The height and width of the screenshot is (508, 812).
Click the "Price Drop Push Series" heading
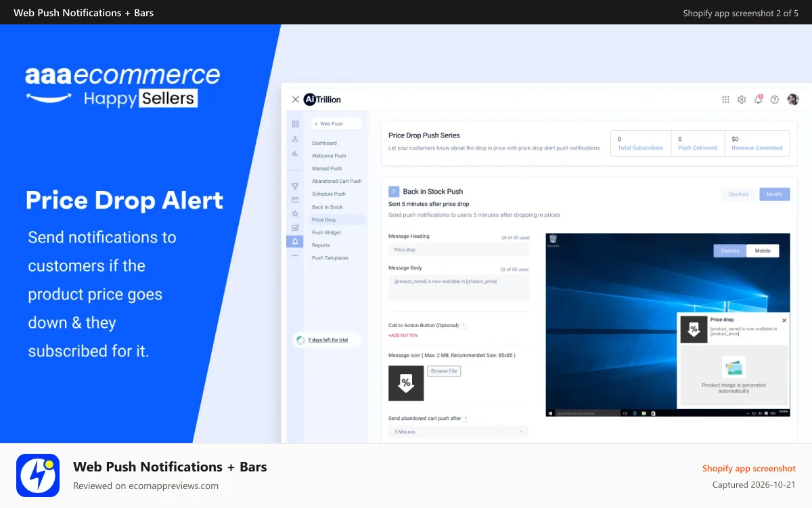pos(424,135)
